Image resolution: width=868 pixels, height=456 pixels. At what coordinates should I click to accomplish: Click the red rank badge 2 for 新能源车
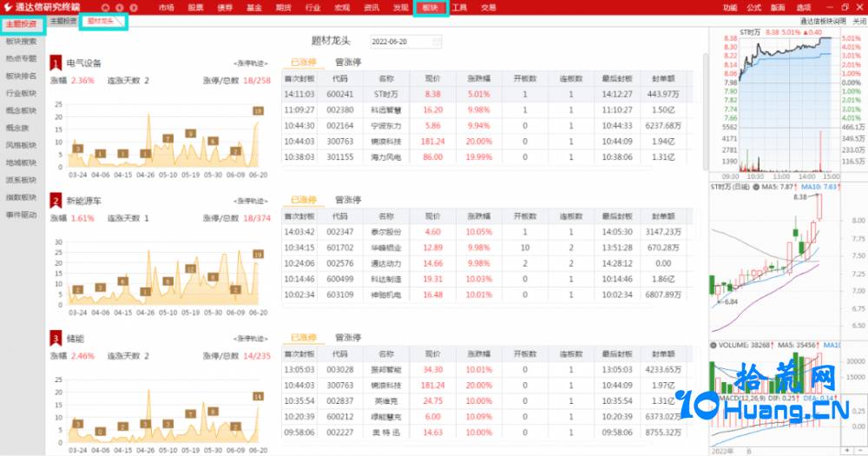click(56, 200)
